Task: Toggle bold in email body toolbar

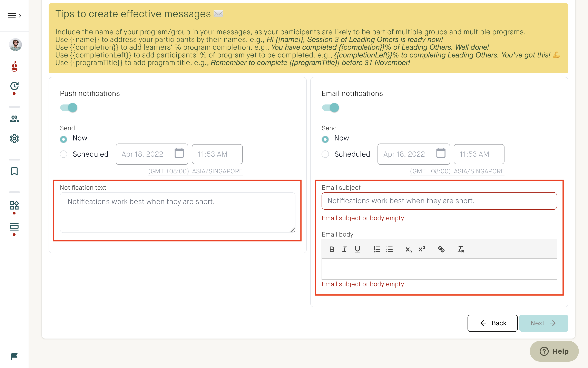Action: (332, 249)
